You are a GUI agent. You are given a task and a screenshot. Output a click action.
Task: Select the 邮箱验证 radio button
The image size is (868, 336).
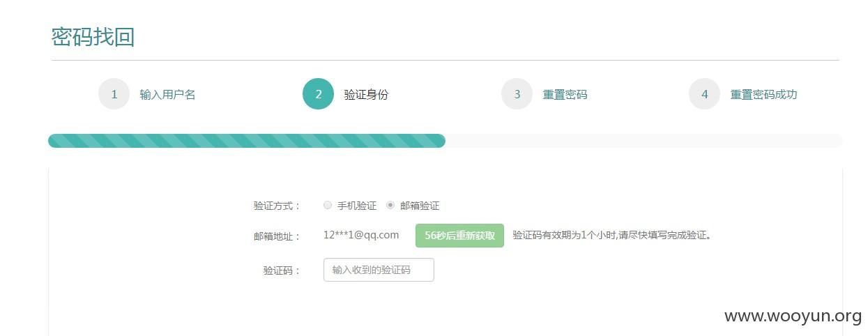[x=390, y=205]
